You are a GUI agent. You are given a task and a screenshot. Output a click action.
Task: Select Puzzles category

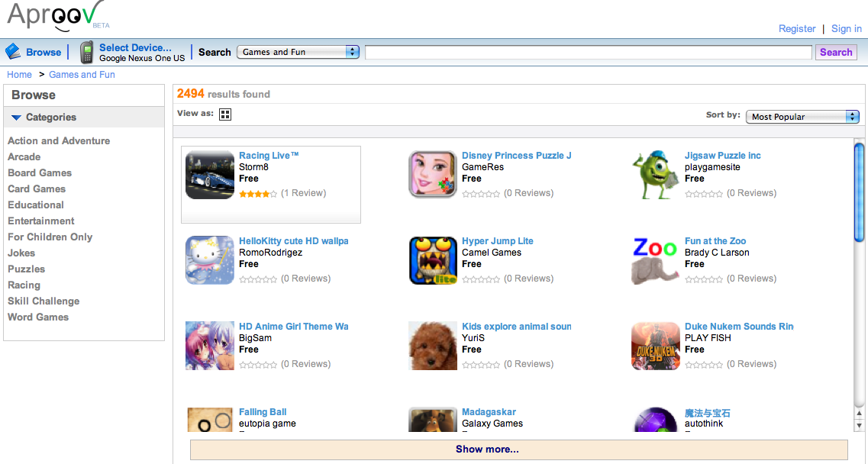click(26, 269)
